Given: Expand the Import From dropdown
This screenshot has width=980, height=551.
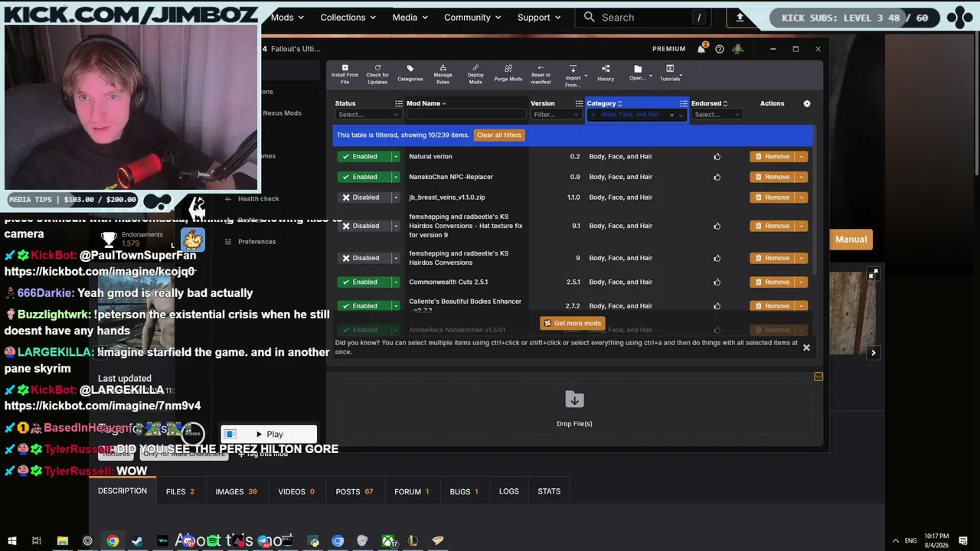Looking at the screenshot, I should tap(586, 76).
